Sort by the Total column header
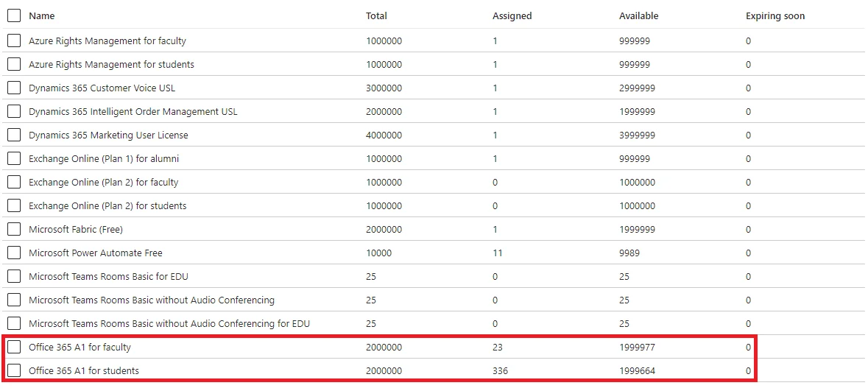The width and height of the screenshot is (868, 391). 376,16
